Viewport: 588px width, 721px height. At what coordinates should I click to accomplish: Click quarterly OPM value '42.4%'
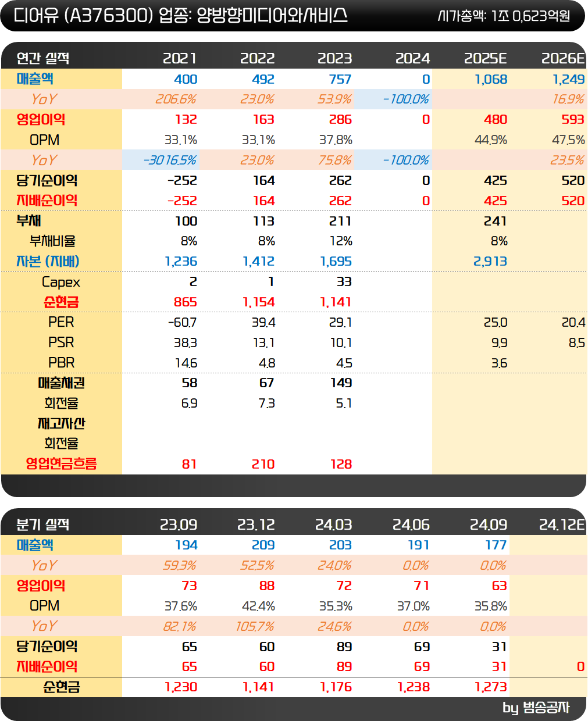258,606
